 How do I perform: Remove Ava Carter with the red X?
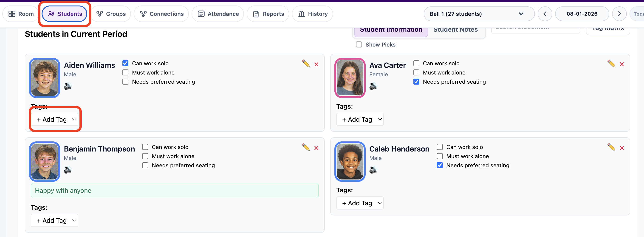click(x=622, y=64)
